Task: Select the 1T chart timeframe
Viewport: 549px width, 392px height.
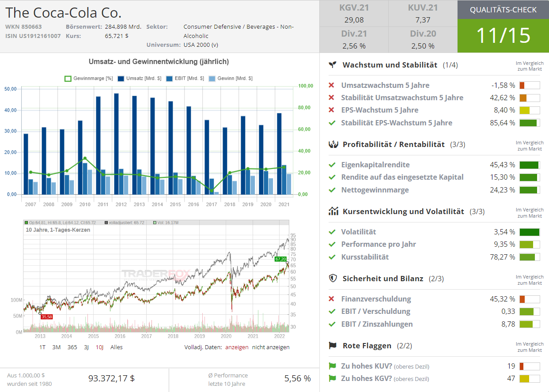Action: tap(42, 347)
